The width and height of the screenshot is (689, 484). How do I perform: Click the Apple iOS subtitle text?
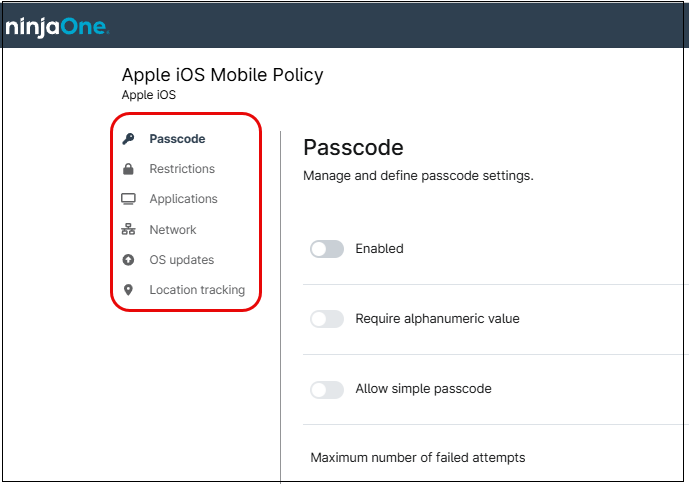pos(148,95)
